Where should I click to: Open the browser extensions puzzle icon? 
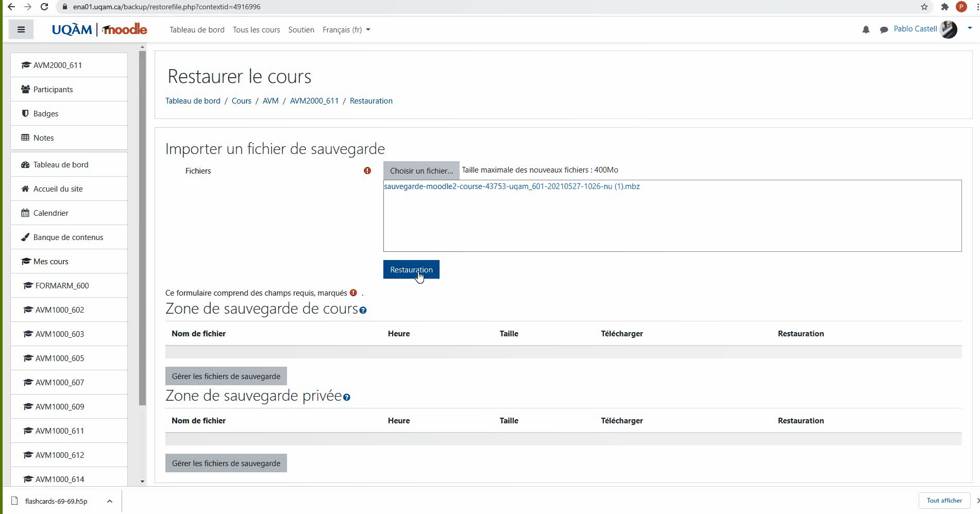(x=944, y=7)
